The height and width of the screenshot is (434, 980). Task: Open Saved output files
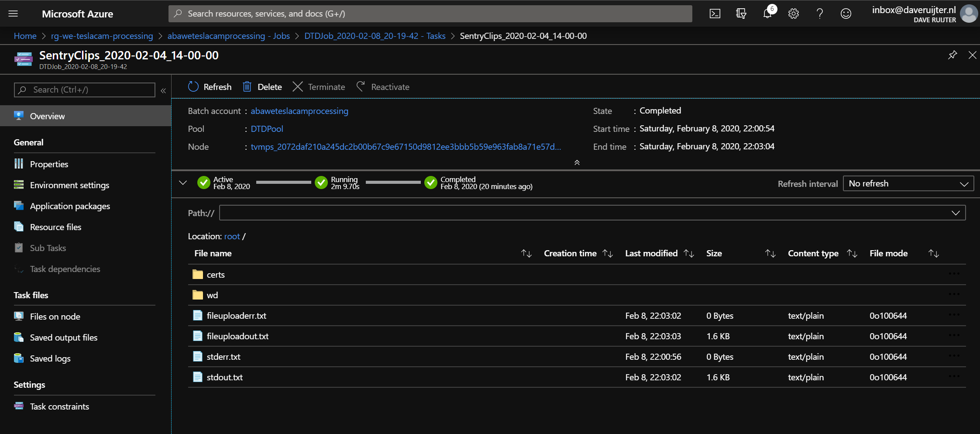[x=64, y=338]
